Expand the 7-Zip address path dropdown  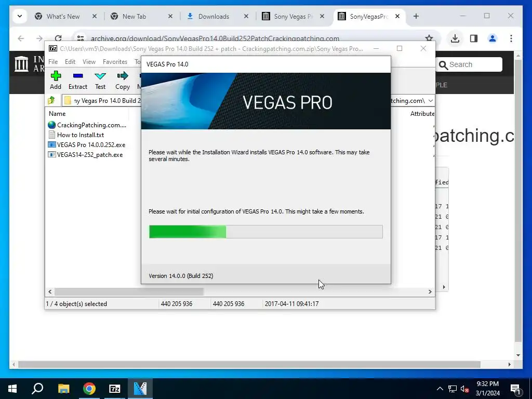[x=430, y=101]
